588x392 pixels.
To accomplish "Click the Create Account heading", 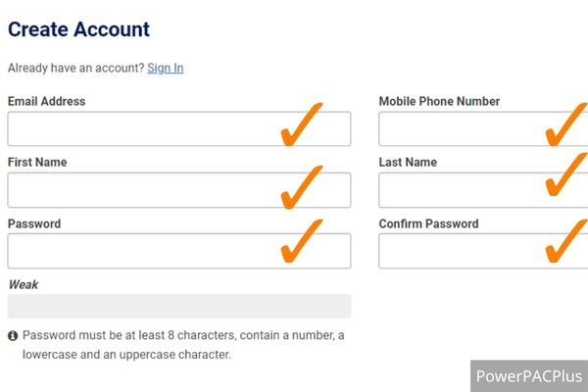I will [x=78, y=29].
